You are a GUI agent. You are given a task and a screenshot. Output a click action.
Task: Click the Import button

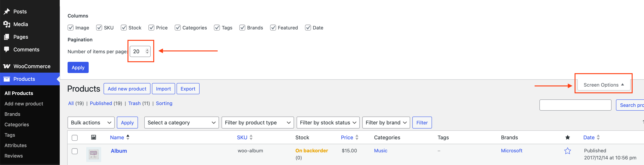point(164,89)
